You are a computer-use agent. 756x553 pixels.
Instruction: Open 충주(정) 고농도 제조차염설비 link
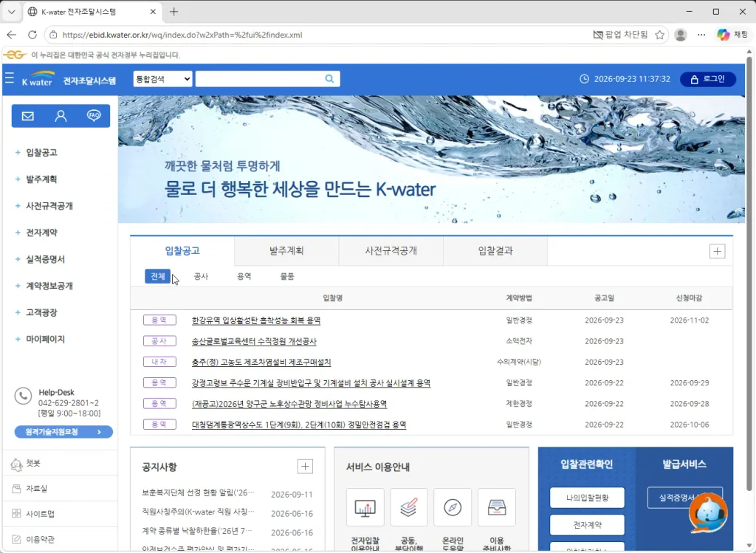pyautogui.click(x=261, y=362)
